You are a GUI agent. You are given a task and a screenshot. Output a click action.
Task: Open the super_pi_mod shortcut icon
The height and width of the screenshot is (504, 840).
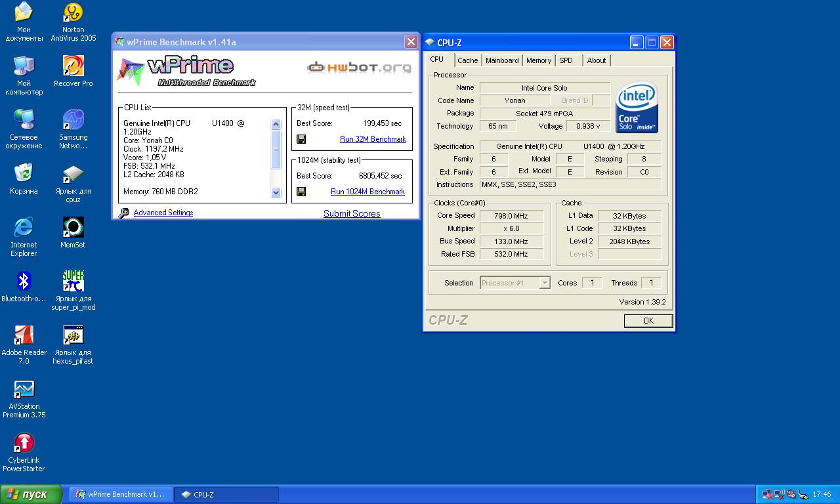click(x=73, y=291)
